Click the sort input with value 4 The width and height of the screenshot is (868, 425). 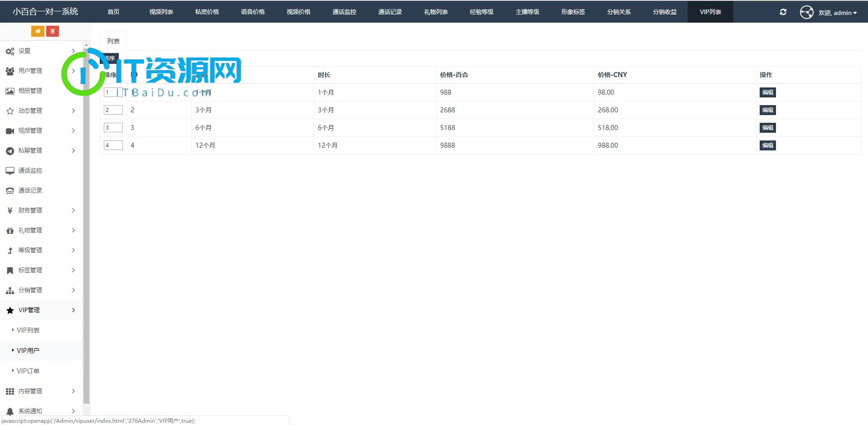click(x=113, y=145)
